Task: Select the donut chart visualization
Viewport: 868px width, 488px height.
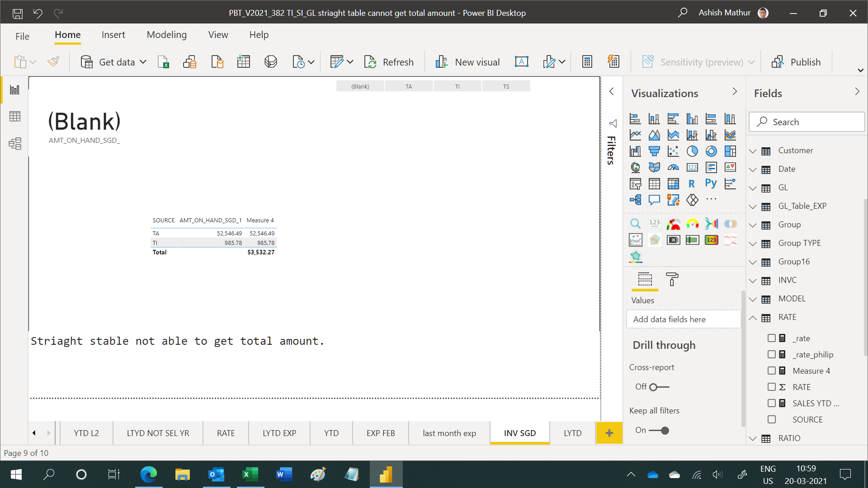Action: coord(711,151)
